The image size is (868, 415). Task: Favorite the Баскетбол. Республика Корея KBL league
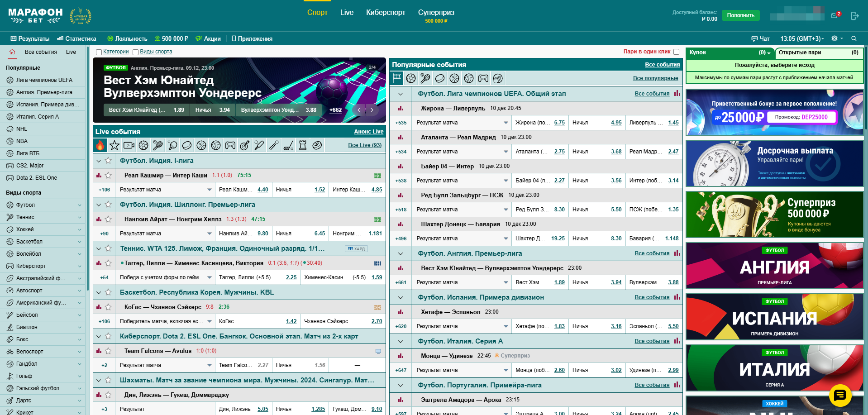(x=108, y=292)
